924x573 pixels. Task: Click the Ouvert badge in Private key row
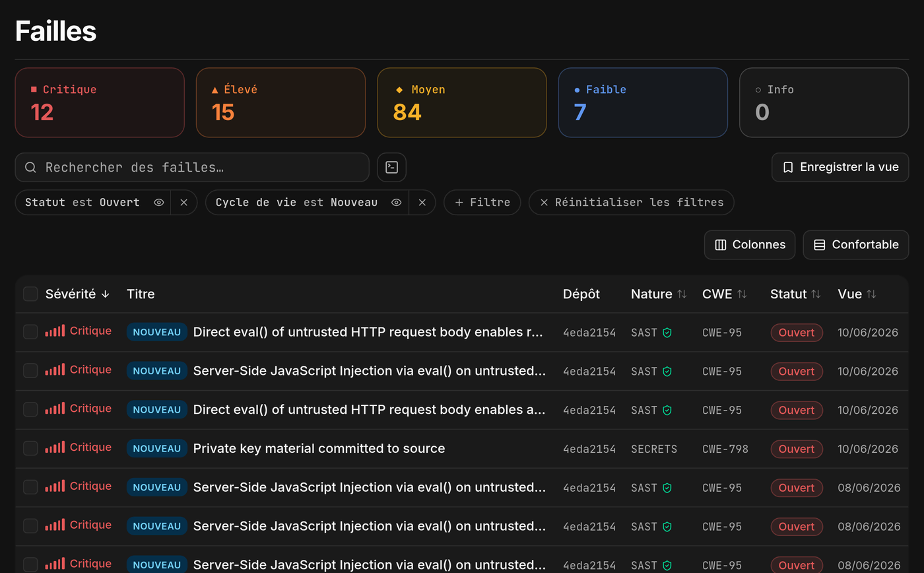pyautogui.click(x=797, y=449)
